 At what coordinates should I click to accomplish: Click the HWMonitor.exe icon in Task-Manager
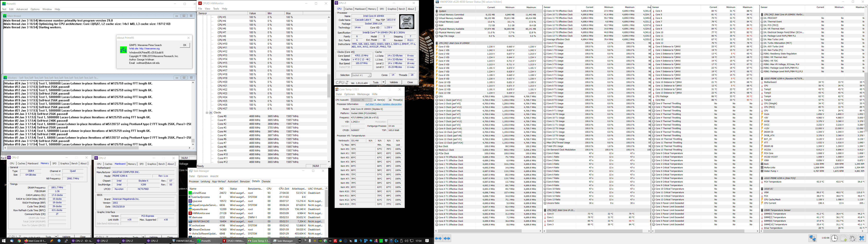tap(190, 213)
